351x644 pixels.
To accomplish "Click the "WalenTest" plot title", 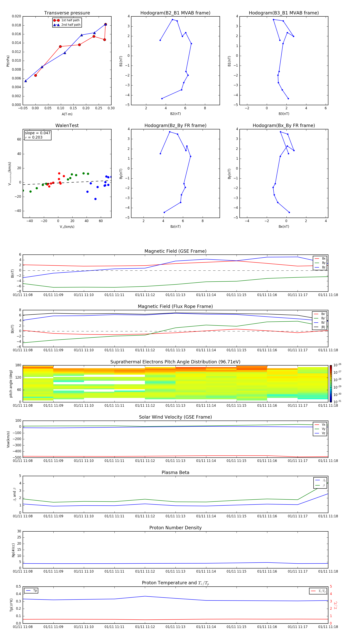I will 67,125.
